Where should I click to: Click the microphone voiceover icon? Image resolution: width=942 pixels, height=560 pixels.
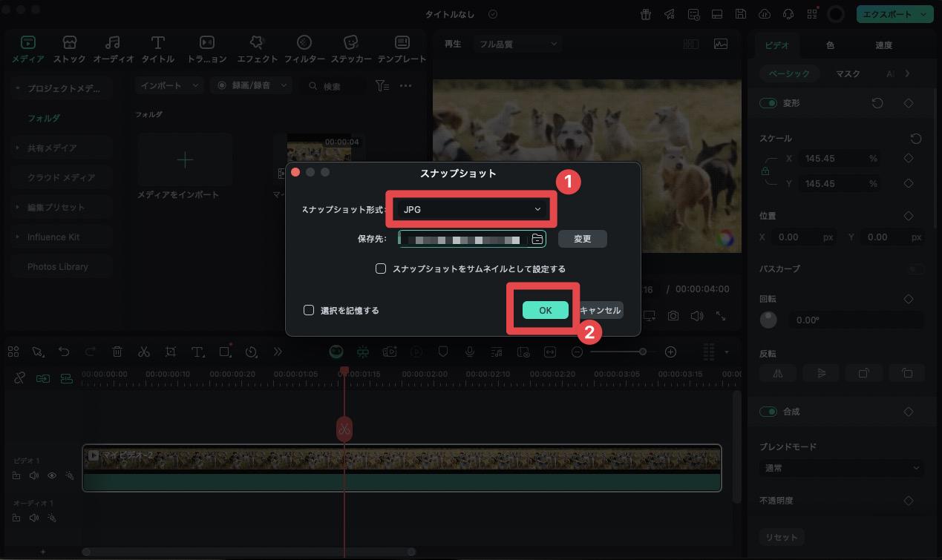point(470,352)
